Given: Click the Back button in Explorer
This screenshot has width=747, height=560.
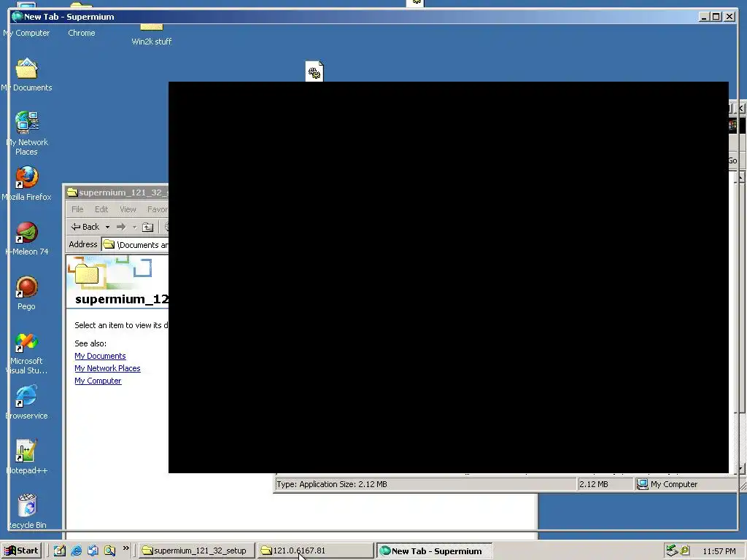Looking at the screenshot, I should click(86, 227).
